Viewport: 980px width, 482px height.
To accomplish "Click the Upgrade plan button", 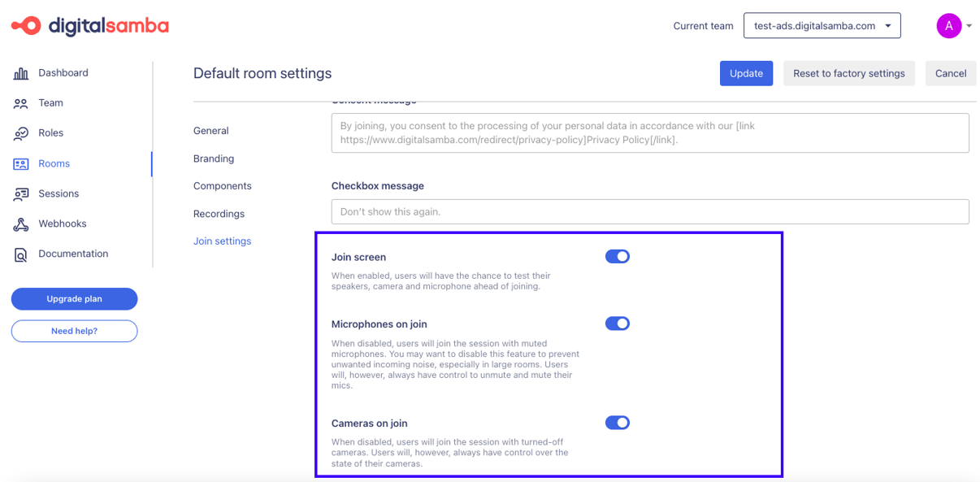I will (74, 298).
